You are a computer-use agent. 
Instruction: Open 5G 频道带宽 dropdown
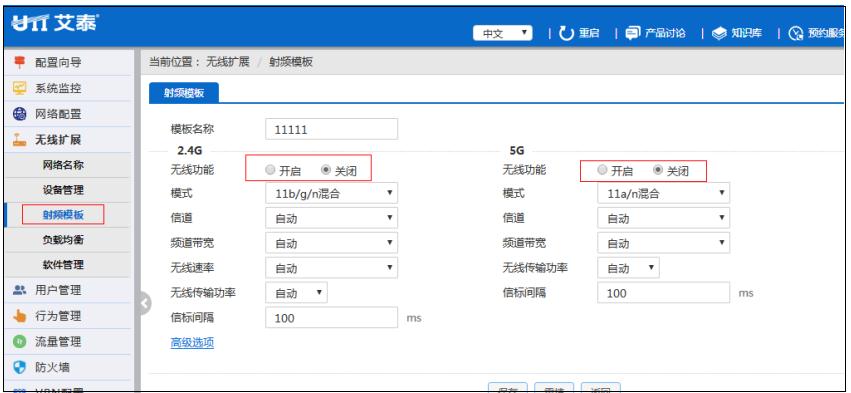[663, 243]
